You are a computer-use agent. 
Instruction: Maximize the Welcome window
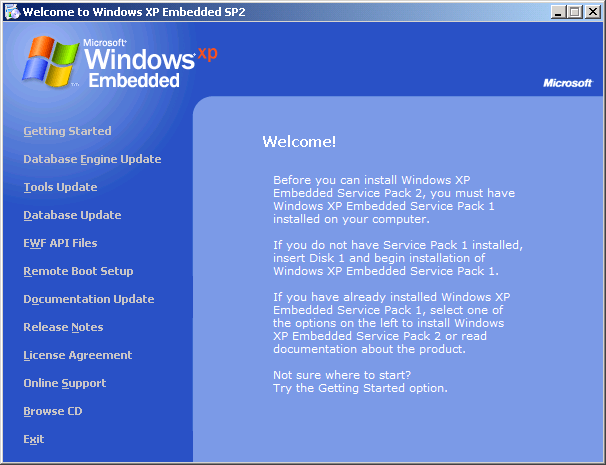coord(575,12)
